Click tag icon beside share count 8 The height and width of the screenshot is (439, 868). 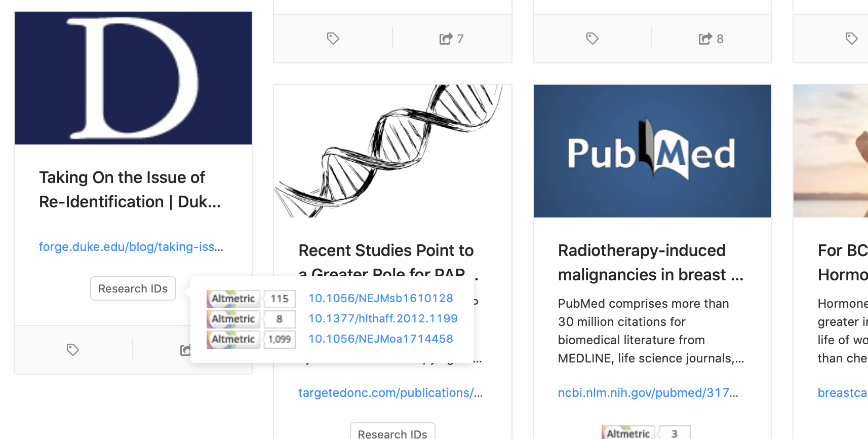(592, 39)
